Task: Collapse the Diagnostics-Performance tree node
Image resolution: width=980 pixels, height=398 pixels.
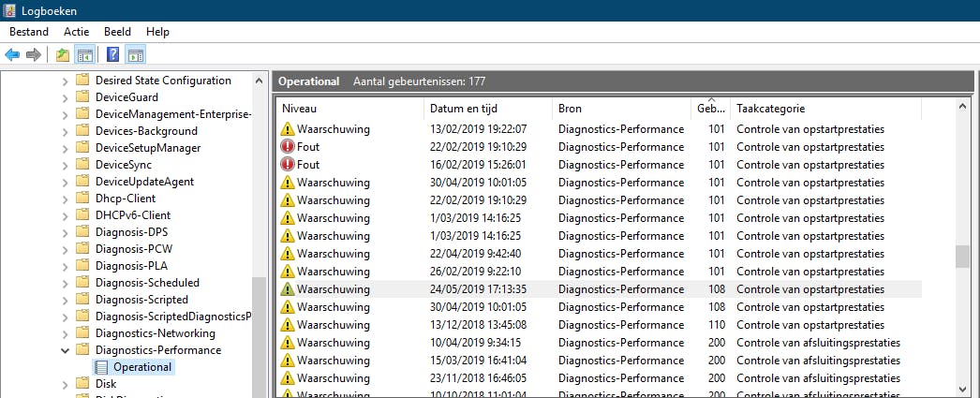Action: point(65,350)
